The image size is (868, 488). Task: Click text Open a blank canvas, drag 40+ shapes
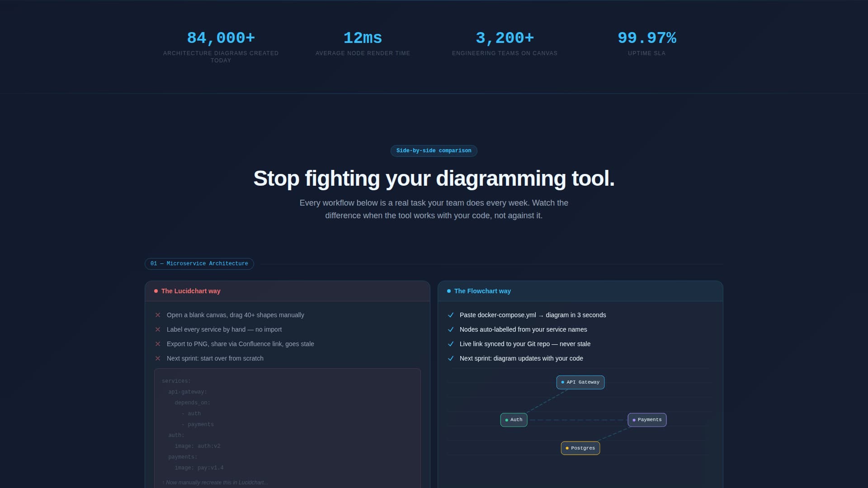235,315
